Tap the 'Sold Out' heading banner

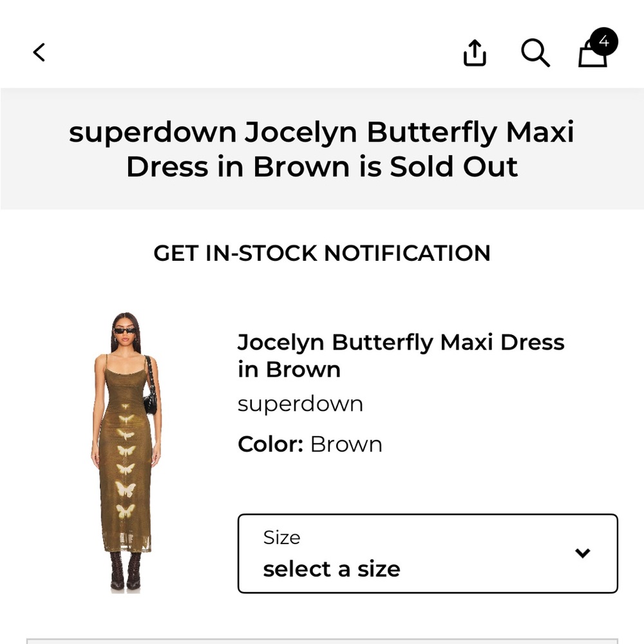click(x=322, y=149)
